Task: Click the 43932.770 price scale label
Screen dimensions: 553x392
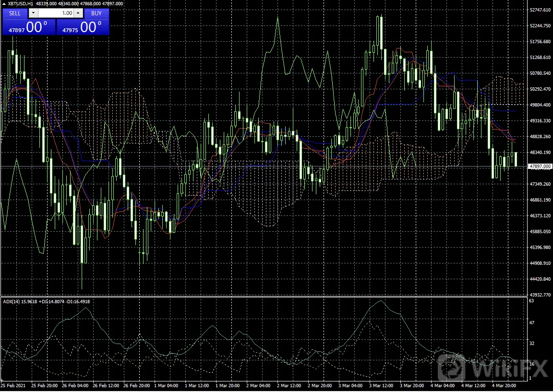Action: (541, 295)
